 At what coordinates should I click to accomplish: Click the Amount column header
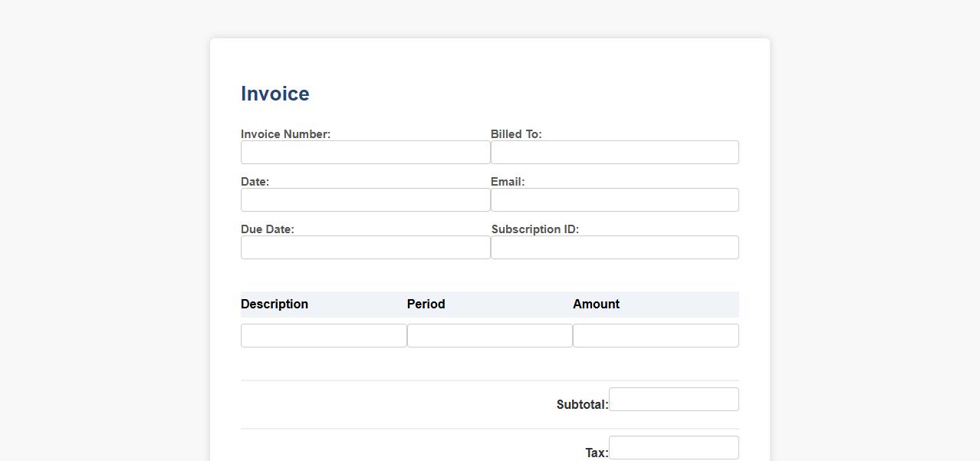point(596,304)
